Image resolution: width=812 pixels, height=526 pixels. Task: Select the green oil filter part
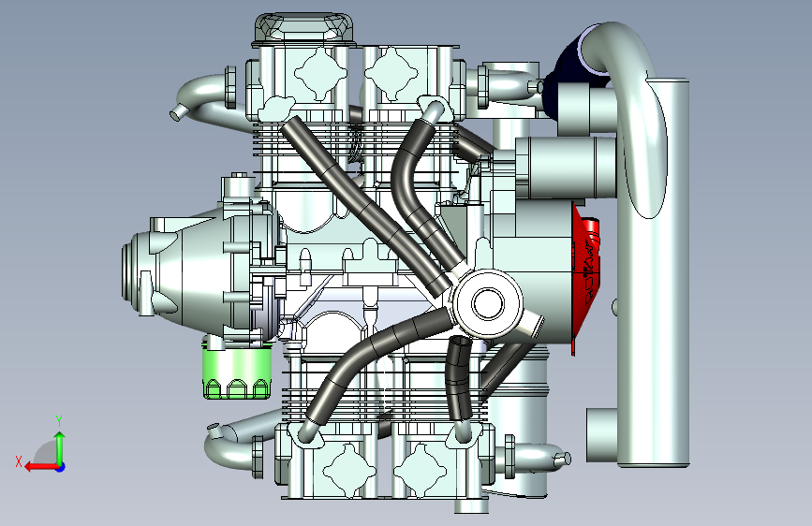pyautogui.click(x=237, y=371)
